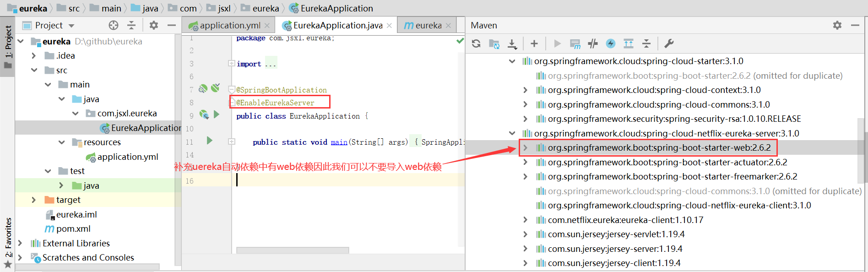Click green inspection checkmark in editor
Image resolution: width=868 pixels, height=272 pixels.
pos(460,41)
